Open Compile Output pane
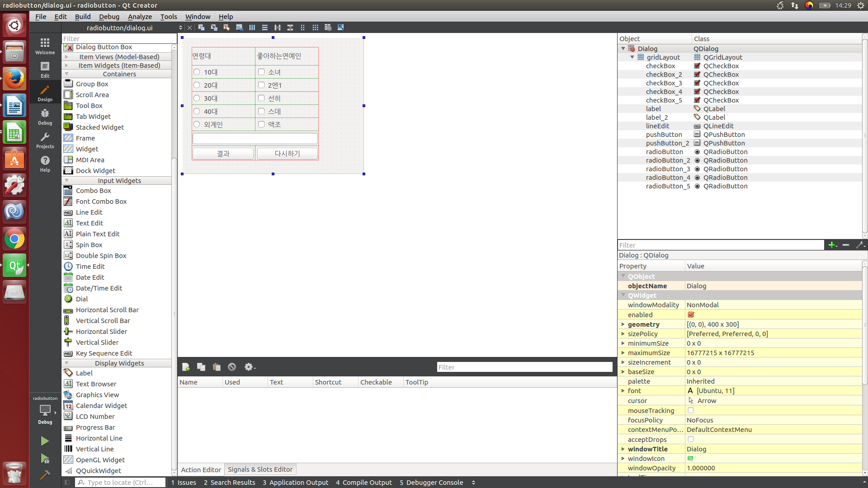 click(x=363, y=483)
